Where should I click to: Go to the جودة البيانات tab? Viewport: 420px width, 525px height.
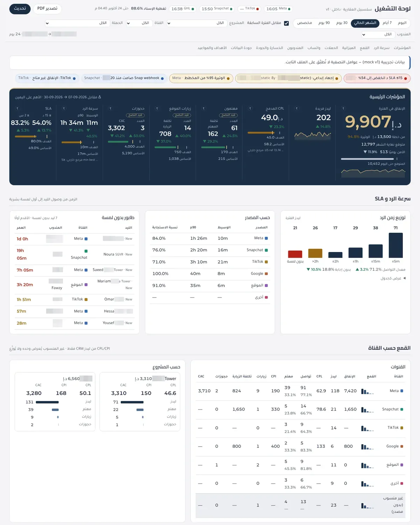coord(241,48)
